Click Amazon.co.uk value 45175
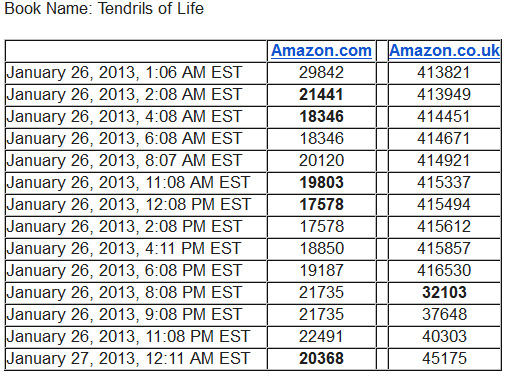Image resolution: width=508 pixels, height=377 pixels. (x=444, y=358)
